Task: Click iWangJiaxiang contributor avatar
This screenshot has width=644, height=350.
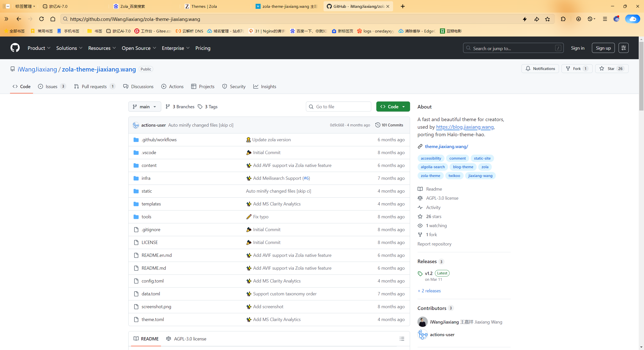Action: click(x=423, y=322)
